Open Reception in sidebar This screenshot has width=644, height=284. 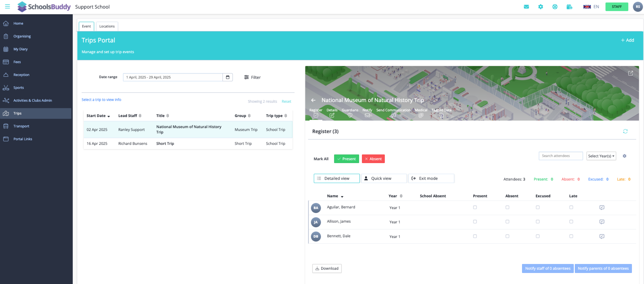coord(36,75)
